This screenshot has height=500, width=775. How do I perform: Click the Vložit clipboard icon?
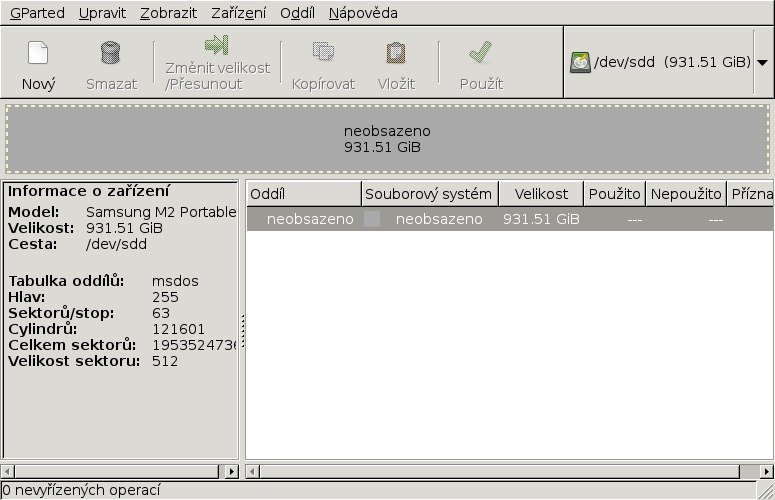pos(396,53)
